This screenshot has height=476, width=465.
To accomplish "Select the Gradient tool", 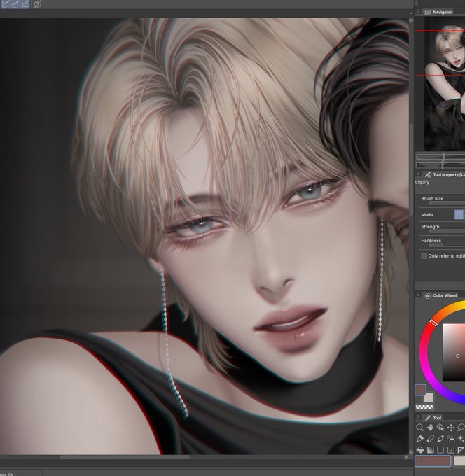I will pos(430,449).
